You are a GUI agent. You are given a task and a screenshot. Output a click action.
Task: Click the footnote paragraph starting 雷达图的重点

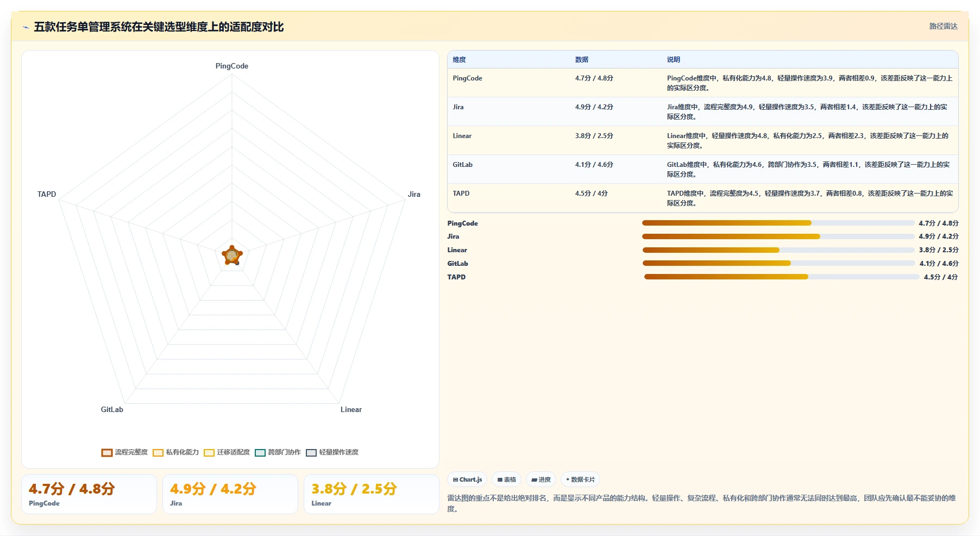tap(701, 503)
